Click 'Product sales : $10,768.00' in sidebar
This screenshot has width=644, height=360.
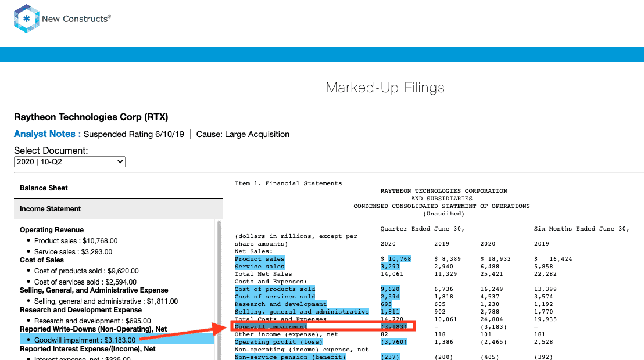[x=76, y=241]
